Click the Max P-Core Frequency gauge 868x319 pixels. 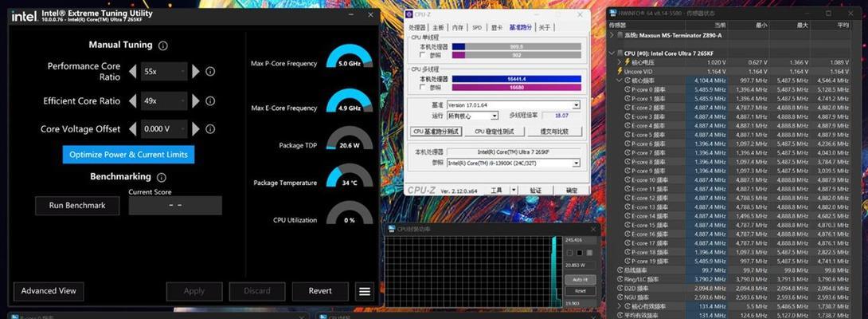[350, 57]
